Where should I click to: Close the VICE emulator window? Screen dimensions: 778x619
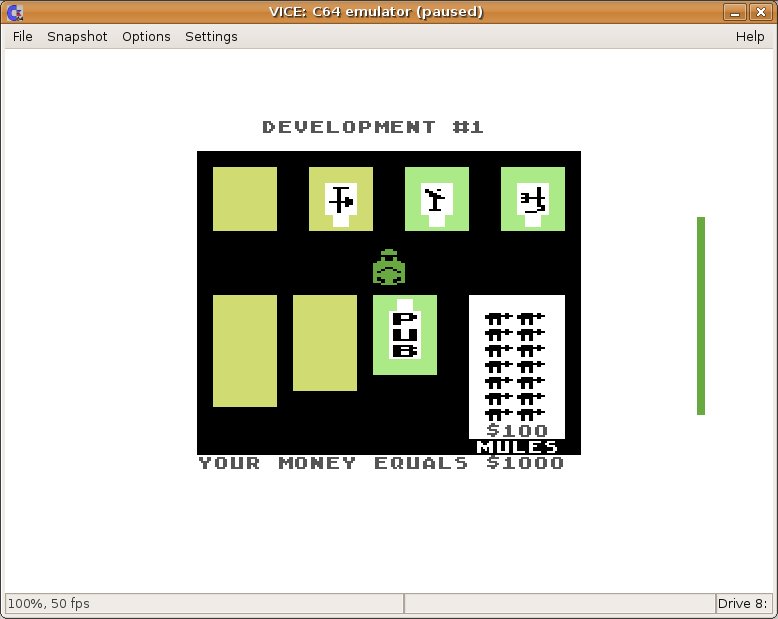click(x=760, y=12)
